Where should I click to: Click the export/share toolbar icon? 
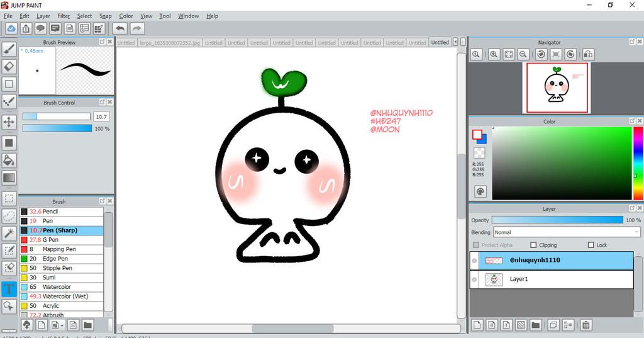(26, 28)
